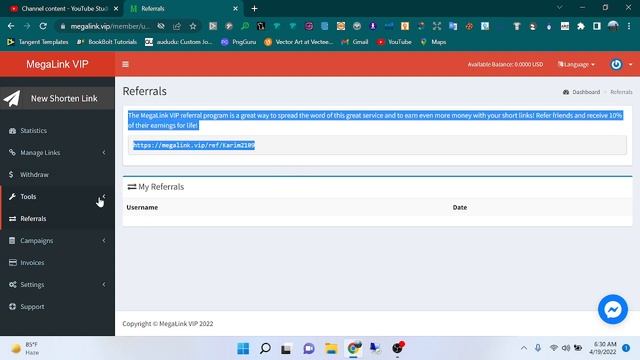Screen dimensions: 640x360
Task: Open Statistics in the sidebar
Action: tap(57, 131)
